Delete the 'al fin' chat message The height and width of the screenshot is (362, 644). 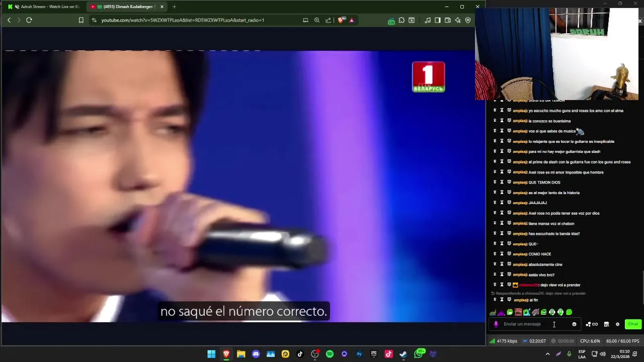click(495, 300)
